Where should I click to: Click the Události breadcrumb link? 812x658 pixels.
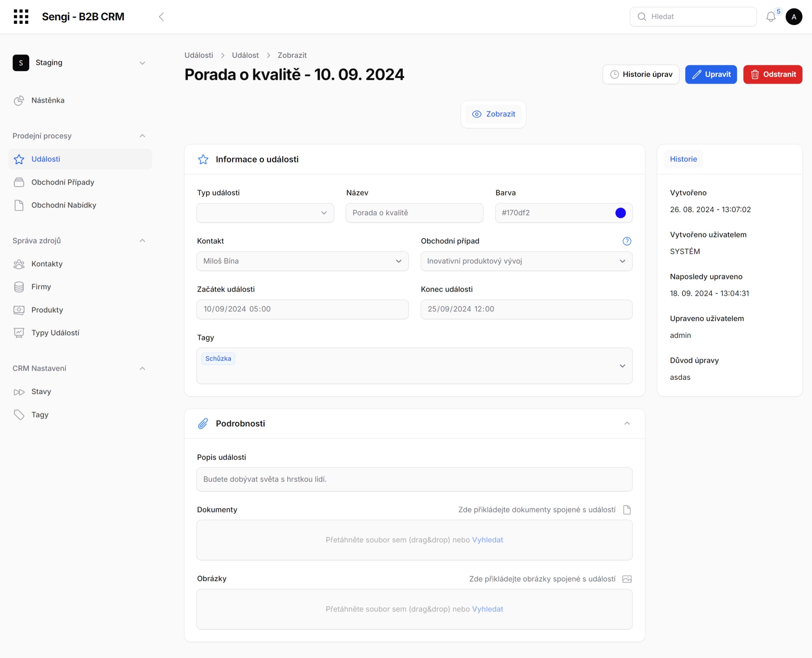point(198,55)
